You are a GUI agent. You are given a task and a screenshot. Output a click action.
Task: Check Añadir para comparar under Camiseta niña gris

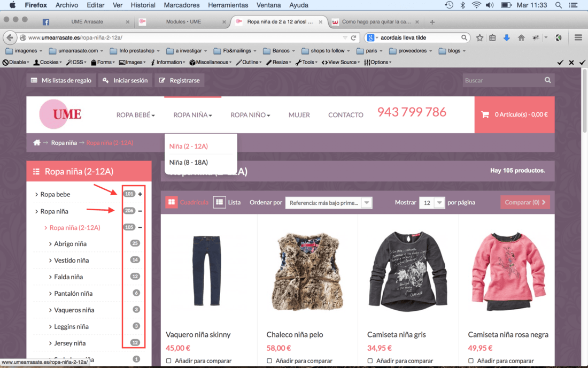[x=370, y=361]
